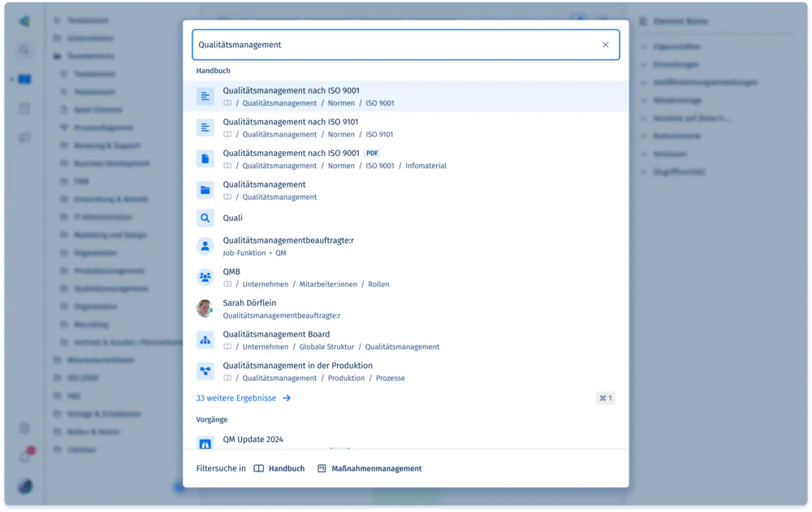Open the search icon in left sidebar
This screenshot has width=812, height=512.
click(x=24, y=50)
